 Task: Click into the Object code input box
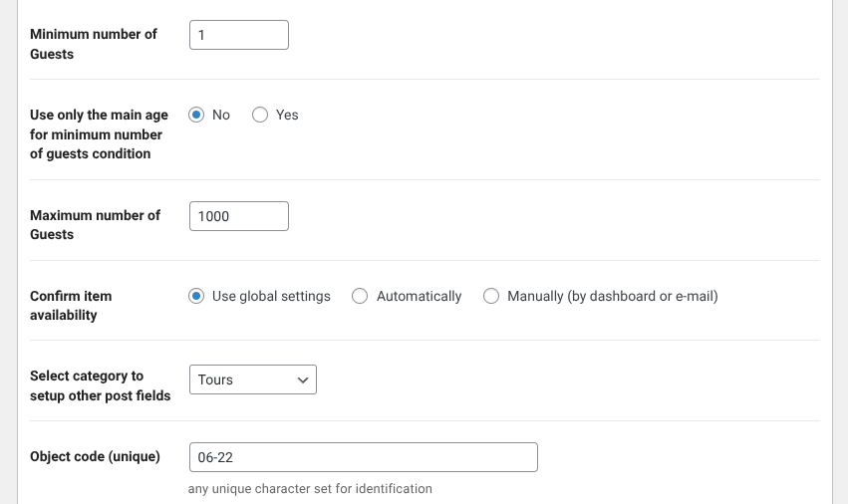363,457
